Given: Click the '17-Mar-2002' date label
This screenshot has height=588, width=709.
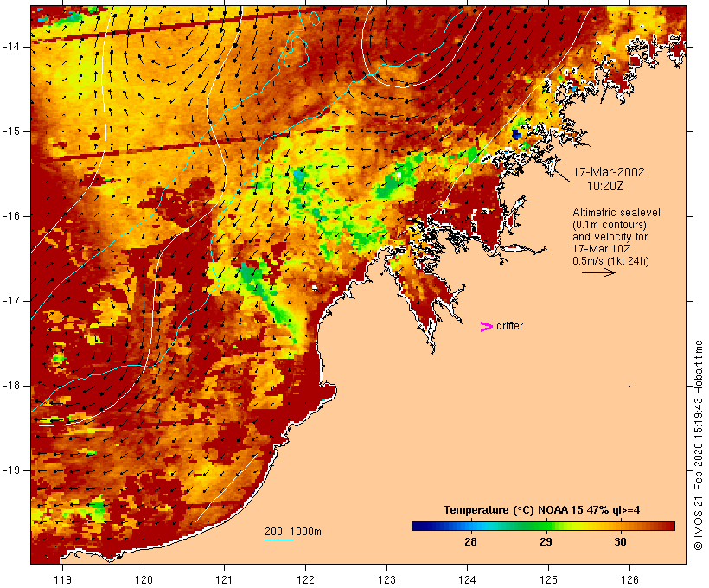Looking at the screenshot, I should click(x=609, y=172).
